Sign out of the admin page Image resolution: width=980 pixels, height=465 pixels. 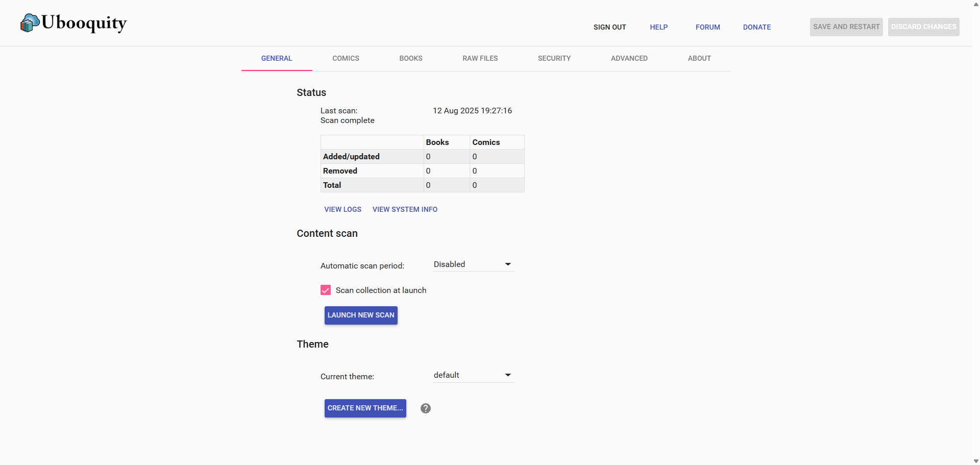[609, 27]
